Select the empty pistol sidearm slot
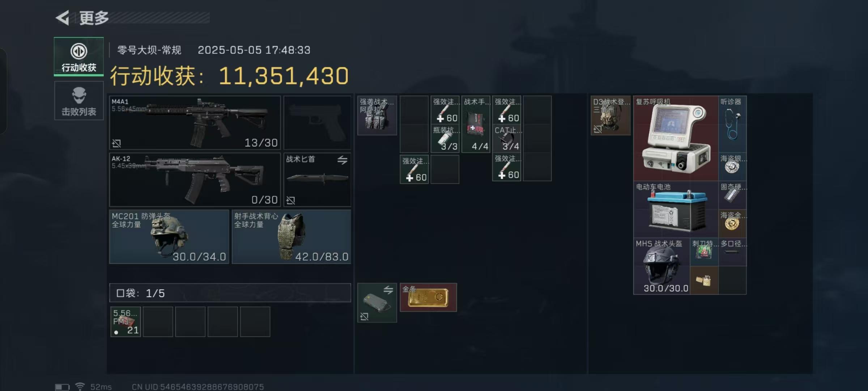This screenshot has width=868, height=391. point(317,123)
